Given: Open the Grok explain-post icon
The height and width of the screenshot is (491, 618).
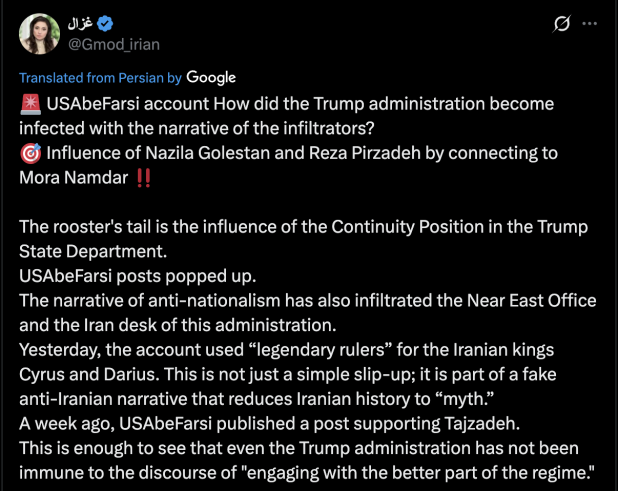Looking at the screenshot, I should [x=563, y=22].
